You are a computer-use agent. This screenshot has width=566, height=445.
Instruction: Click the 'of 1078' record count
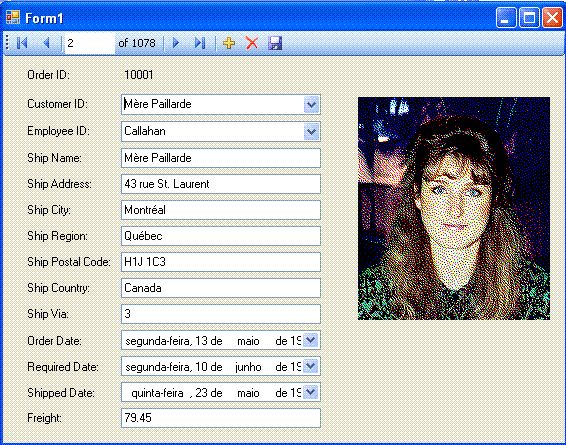pos(137,43)
